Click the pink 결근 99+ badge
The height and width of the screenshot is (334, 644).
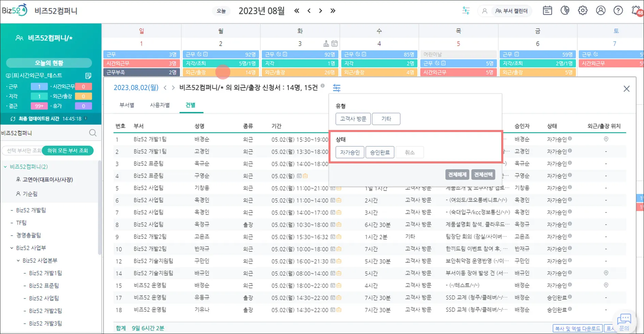[x=39, y=106]
